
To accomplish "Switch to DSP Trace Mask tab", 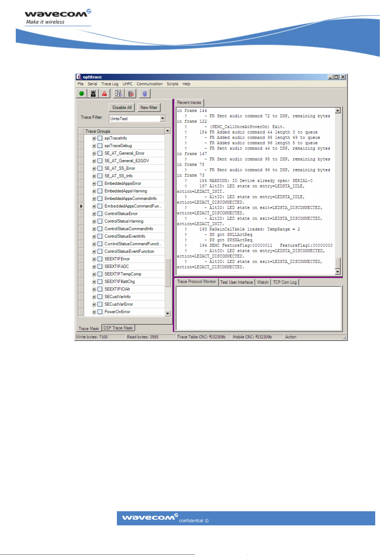I will tap(118, 328).
